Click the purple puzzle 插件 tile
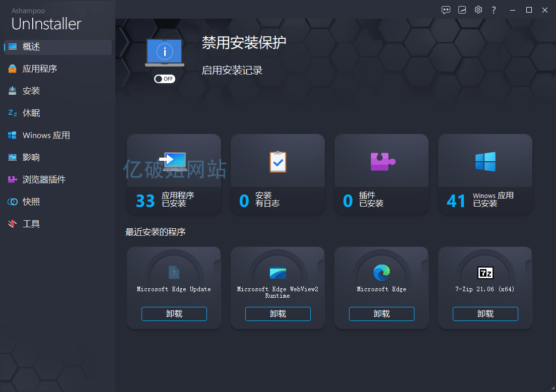This screenshot has width=556, height=392. [381, 174]
